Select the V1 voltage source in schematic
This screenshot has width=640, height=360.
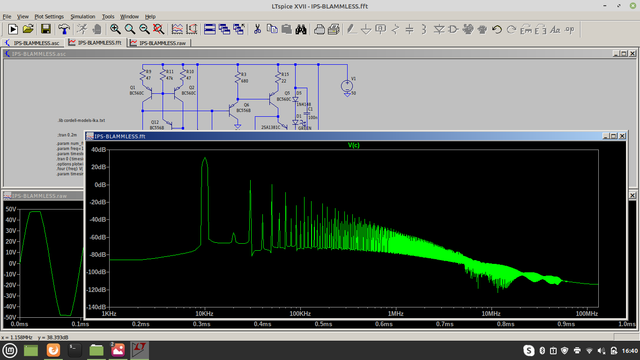[x=347, y=86]
